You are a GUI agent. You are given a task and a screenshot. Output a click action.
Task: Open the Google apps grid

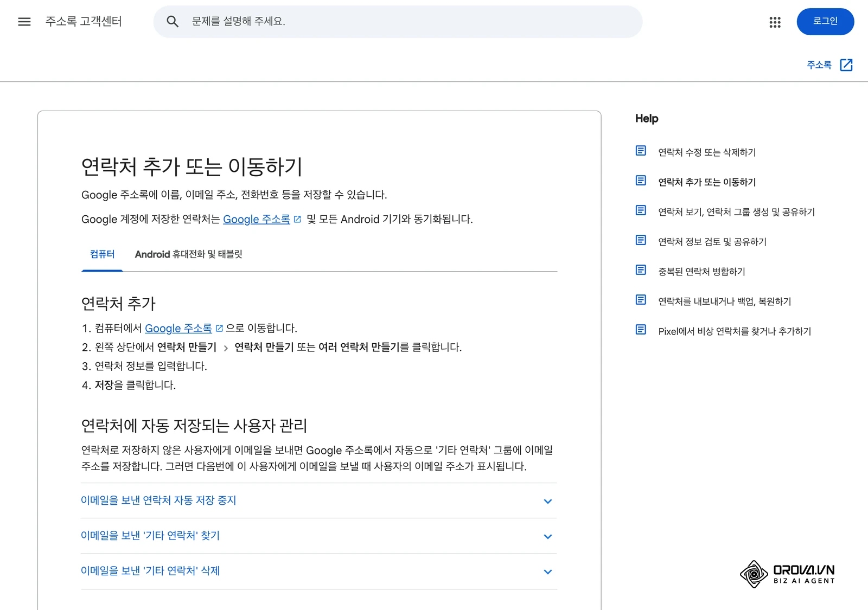click(775, 22)
